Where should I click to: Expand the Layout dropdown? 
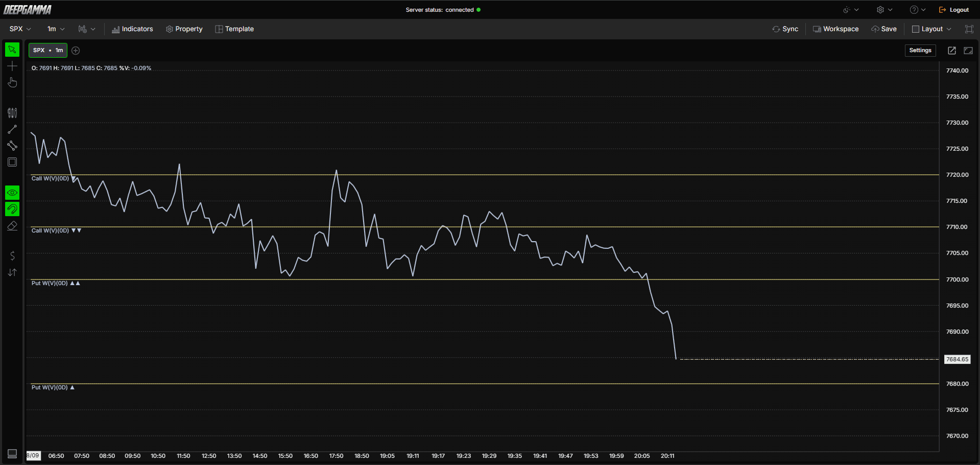point(931,29)
